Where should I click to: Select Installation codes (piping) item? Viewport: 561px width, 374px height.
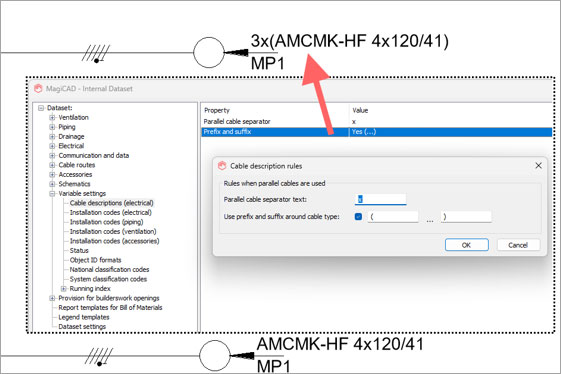(x=106, y=222)
